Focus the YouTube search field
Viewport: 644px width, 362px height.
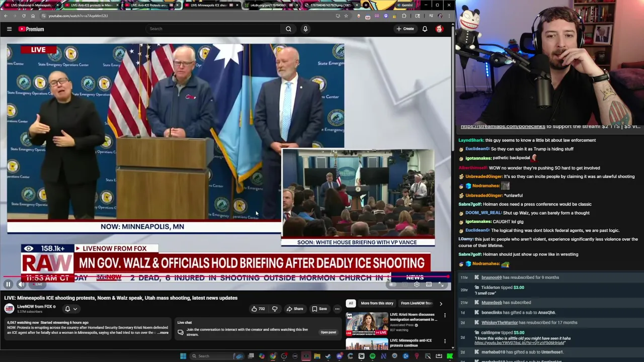(214, 29)
